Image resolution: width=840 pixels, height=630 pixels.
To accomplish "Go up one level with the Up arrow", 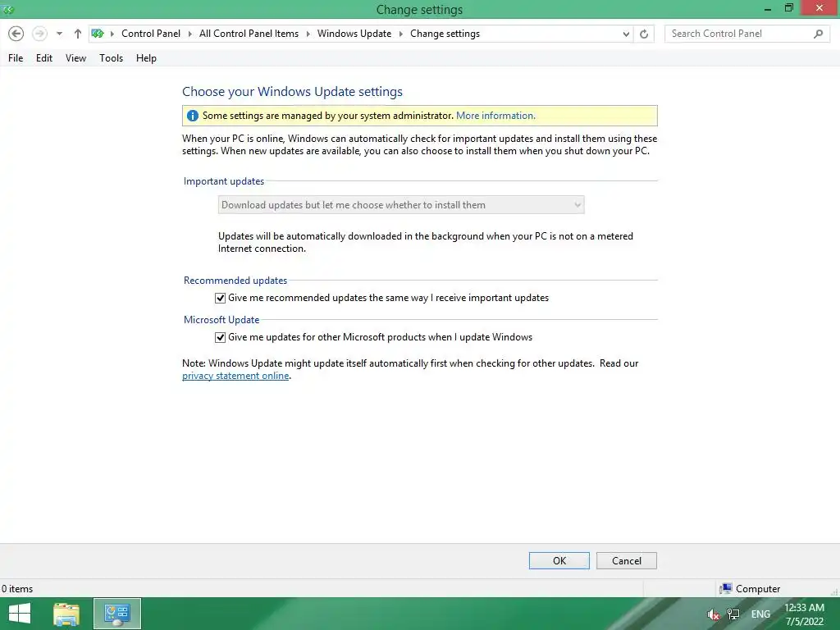I will [x=78, y=34].
